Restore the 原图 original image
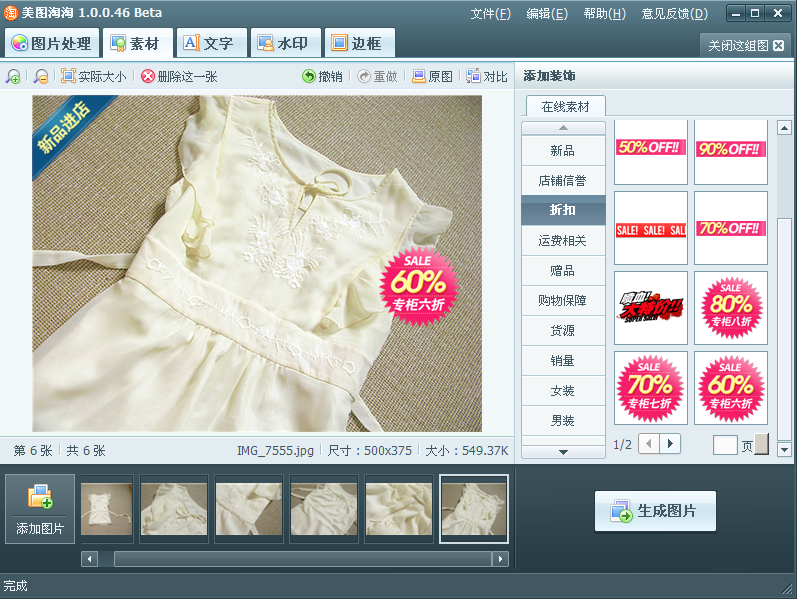The height and width of the screenshot is (599, 797). click(432, 76)
